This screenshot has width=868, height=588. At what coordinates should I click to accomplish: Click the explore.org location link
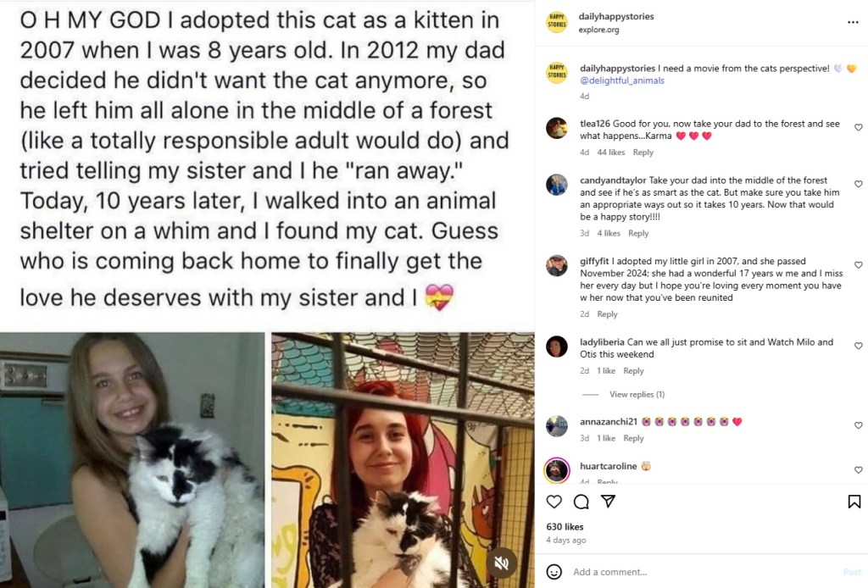(x=598, y=31)
